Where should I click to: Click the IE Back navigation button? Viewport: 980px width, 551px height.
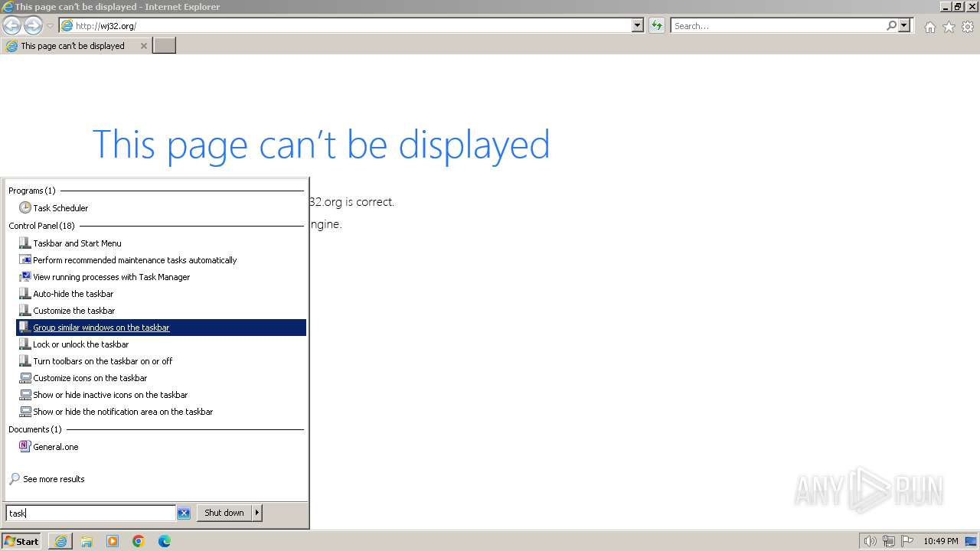[x=11, y=25]
